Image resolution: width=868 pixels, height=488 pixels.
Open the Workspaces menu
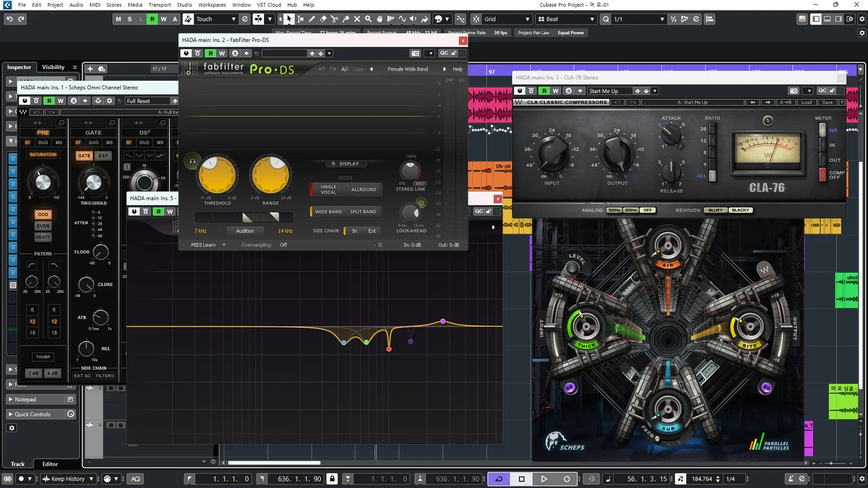[x=212, y=5]
